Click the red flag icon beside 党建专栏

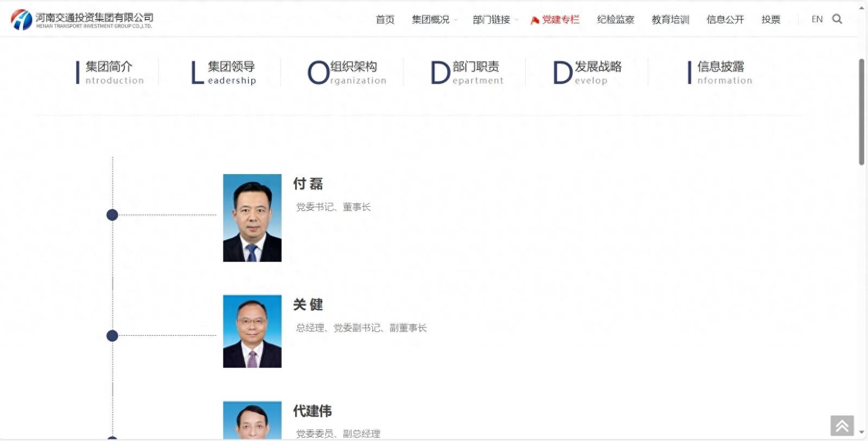[535, 20]
